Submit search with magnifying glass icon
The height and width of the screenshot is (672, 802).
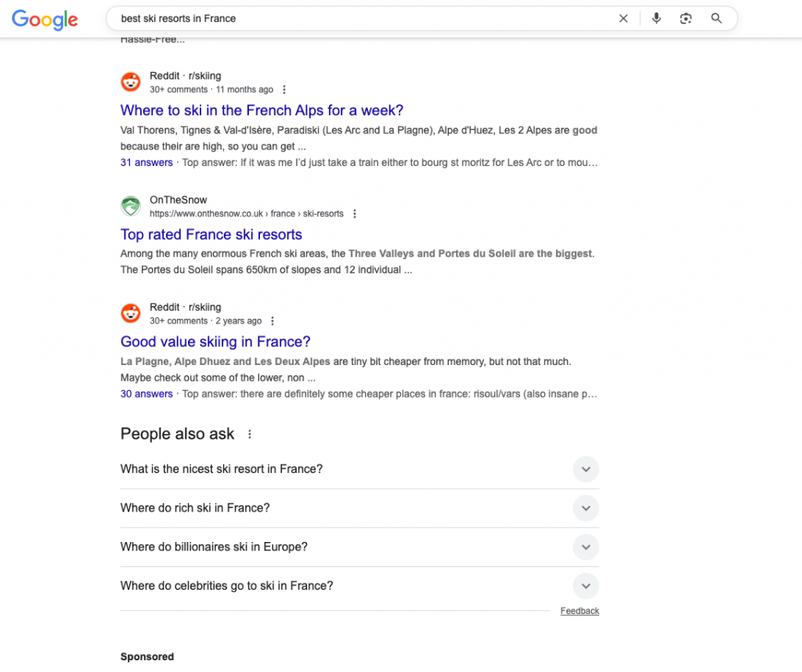pyautogui.click(x=717, y=19)
